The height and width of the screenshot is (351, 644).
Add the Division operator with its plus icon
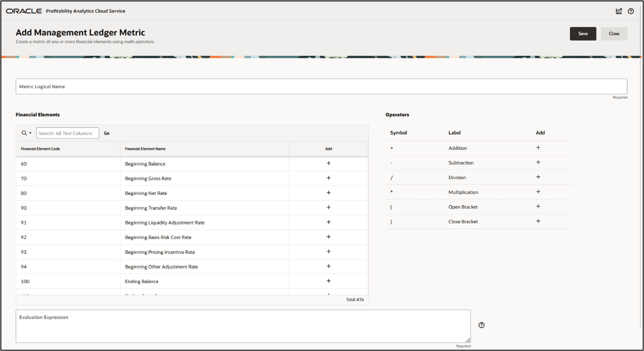pos(538,177)
